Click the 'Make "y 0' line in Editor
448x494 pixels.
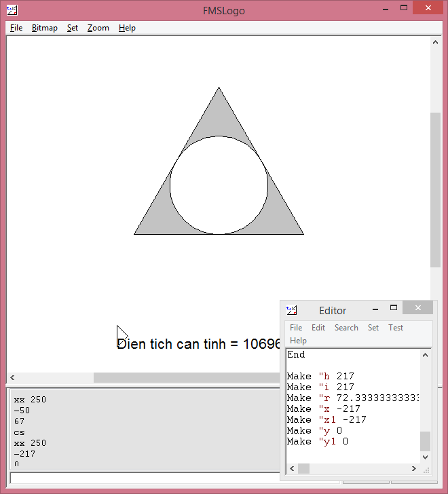click(314, 430)
